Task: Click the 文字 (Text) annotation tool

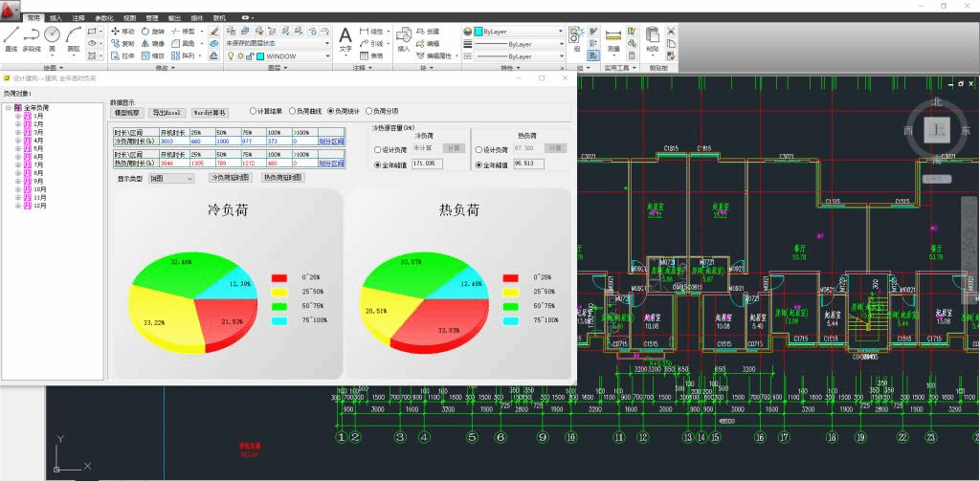Action: [x=346, y=39]
